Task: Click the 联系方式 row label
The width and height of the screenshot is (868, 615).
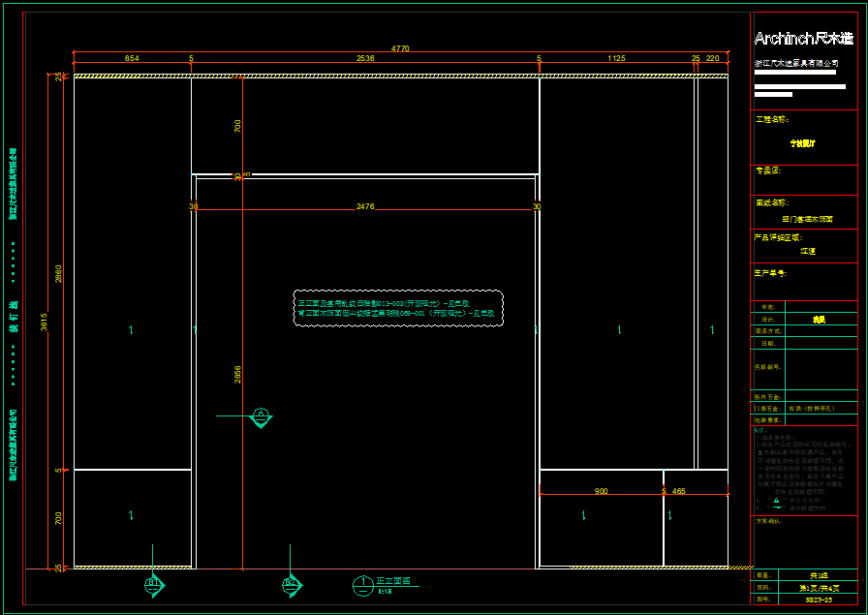Action: tap(768, 331)
